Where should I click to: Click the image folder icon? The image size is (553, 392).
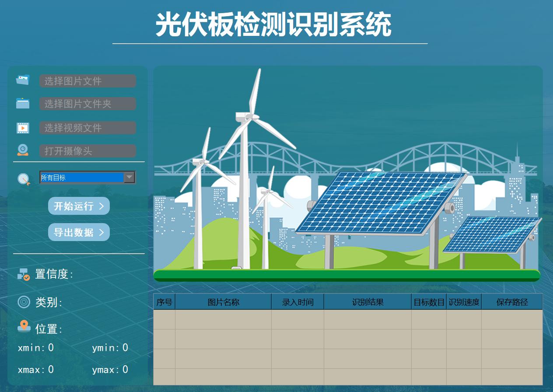(x=23, y=103)
